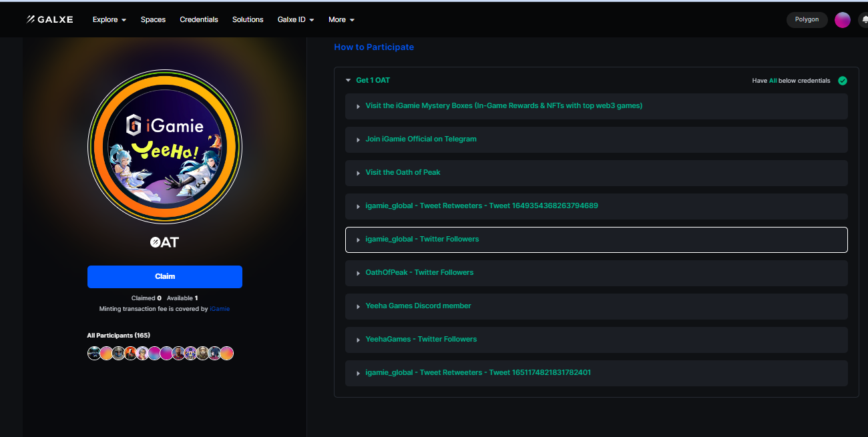The image size is (868, 437).
Task: Open the Galxe logo home link
Action: (x=49, y=19)
